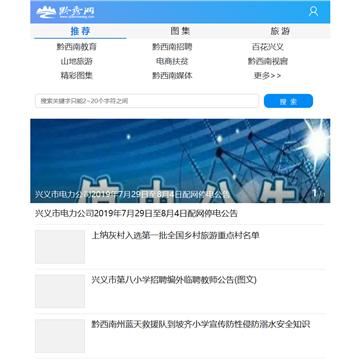Open article 上纳灰村入选第一批全国乡村旅游重点村名单

[x=175, y=236]
